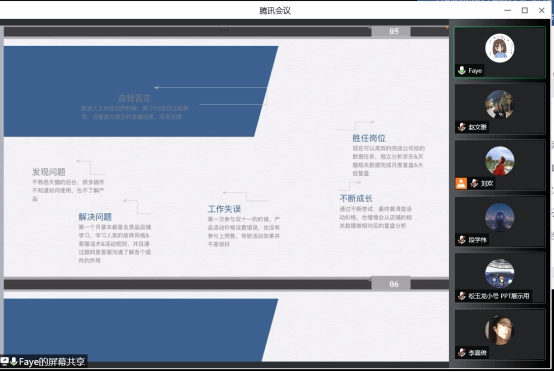Click the slide 06 page number tab
Viewport: 554px width, 372px height.
pos(391,284)
